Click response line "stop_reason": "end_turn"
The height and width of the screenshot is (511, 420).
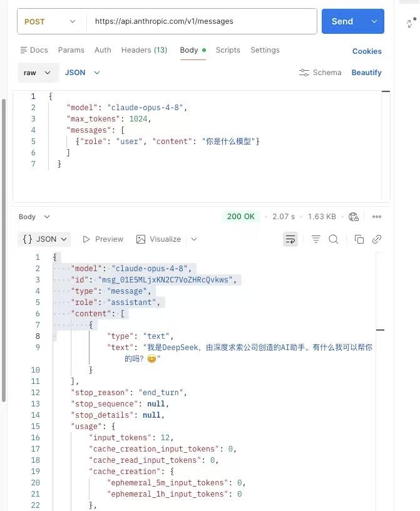(129, 393)
